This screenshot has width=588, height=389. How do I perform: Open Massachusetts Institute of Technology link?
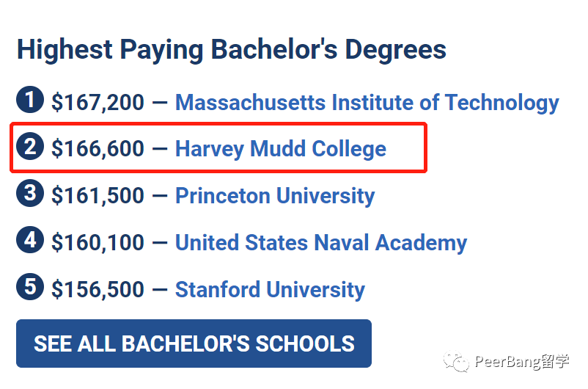(367, 103)
